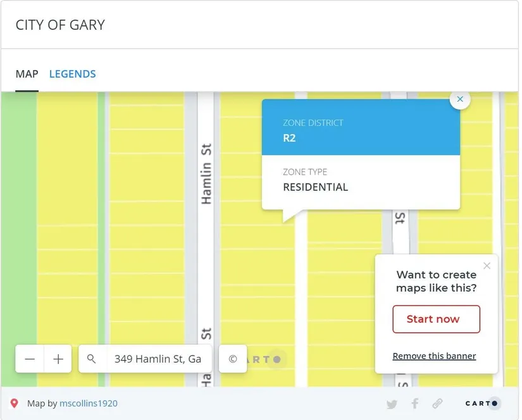Share the map on Twitter
The height and width of the screenshot is (420, 522).
point(392,404)
